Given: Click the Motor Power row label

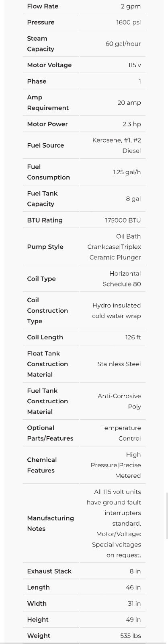Looking at the screenshot, I should click(x=47, y=124).
